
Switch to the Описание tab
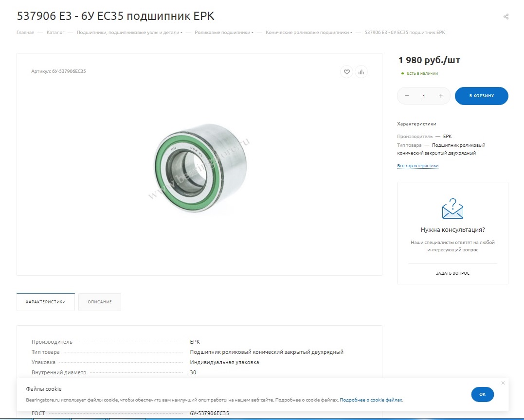point(100,302)
